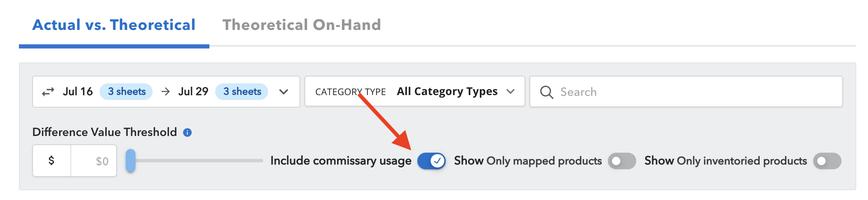Expand the date range dropdown chevron
868x200 pixels.
[x=284, y=92]
